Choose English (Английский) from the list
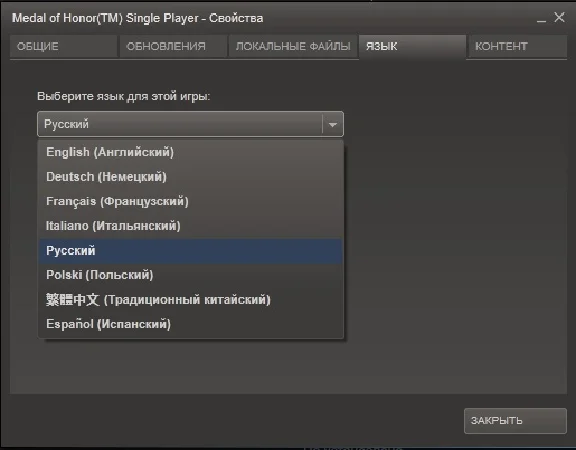Screen dimensions: 576x450 [190, 152]
